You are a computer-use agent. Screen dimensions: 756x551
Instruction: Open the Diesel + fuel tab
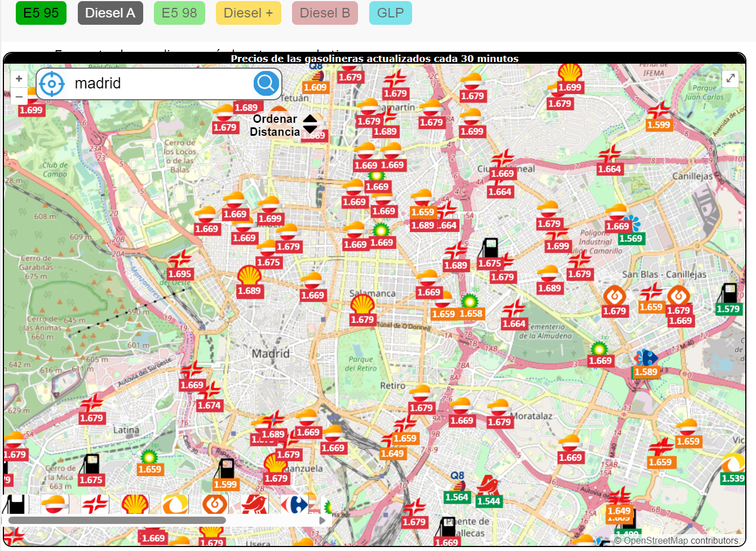point(248,13)
